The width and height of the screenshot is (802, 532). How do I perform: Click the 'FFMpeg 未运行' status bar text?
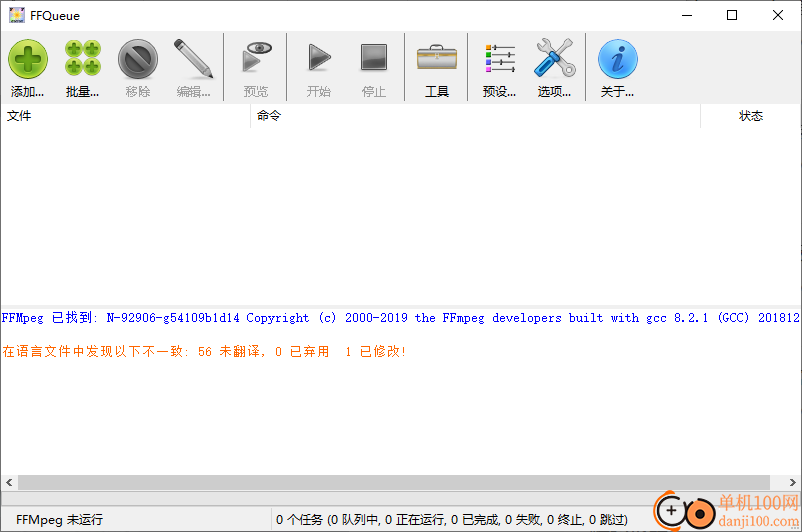click(59, 520)
